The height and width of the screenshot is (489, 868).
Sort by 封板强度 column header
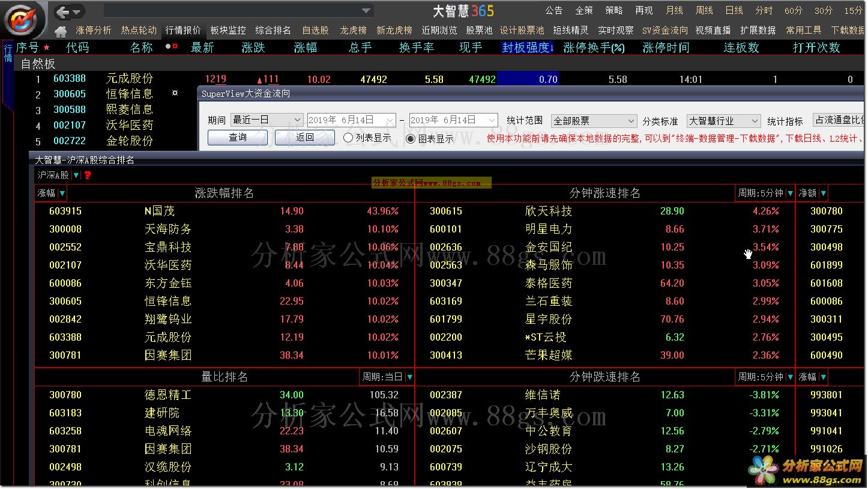point(528,47)
